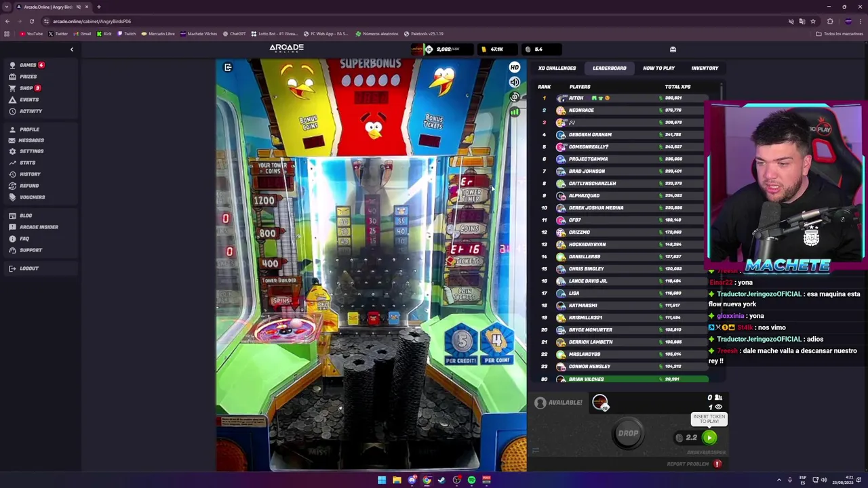This screenshot has height=488, width=868.
Task: Open File Explorer from taskbar
Action: tap(397, 480)
